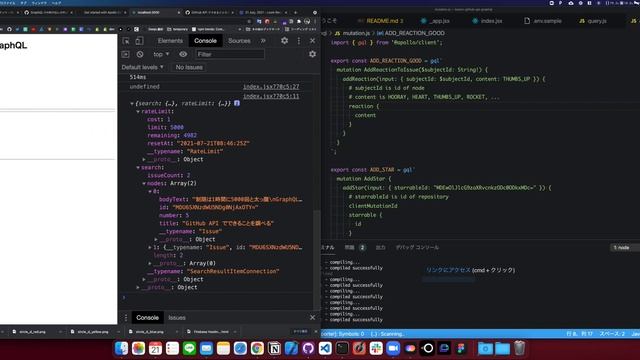
Task: Collapse the logged {search, rateLimit} object
Action: point(132,104)
